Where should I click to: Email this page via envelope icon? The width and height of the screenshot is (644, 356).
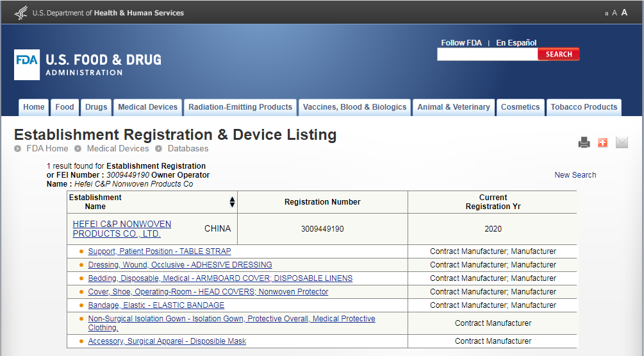622,142
